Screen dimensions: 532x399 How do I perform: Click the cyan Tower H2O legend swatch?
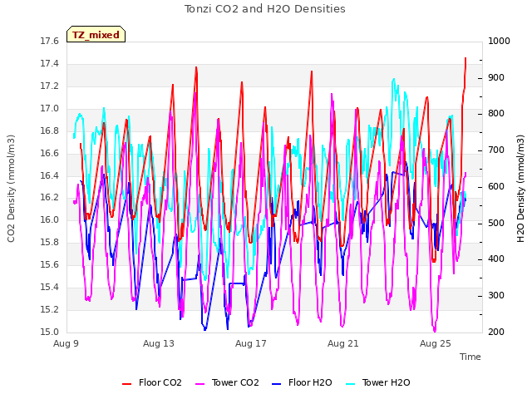[x=351, y=384]
